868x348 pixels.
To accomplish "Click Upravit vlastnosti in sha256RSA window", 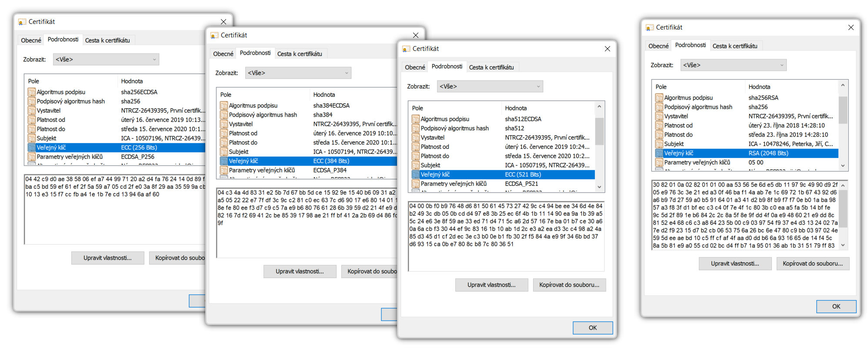I will (x=735, y=263).
